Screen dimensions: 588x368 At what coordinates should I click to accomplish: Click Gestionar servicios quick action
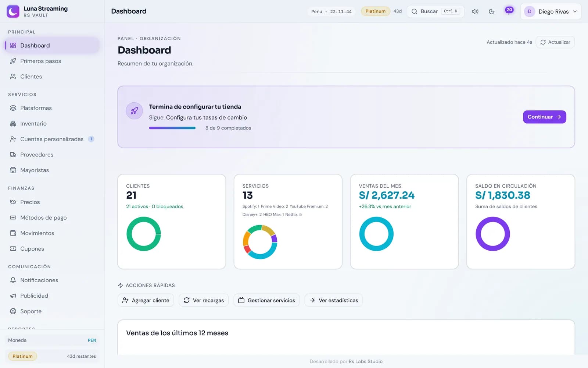(267, 300)
